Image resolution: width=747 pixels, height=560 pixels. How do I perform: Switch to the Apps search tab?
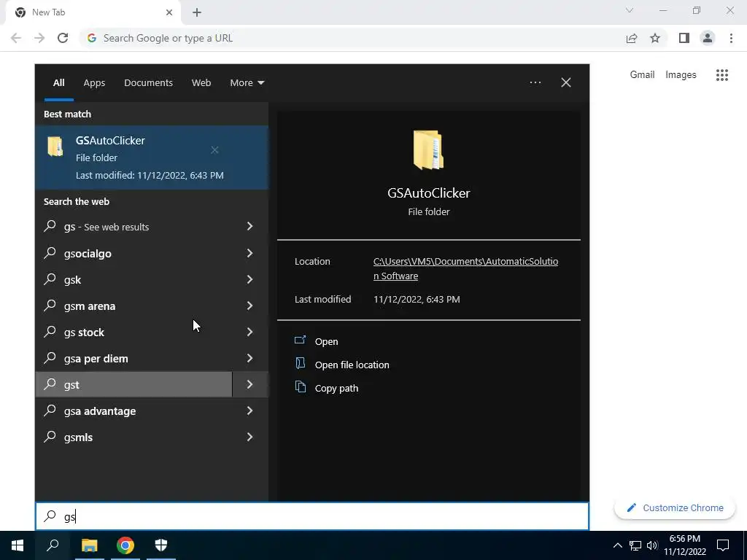point(94,83)
